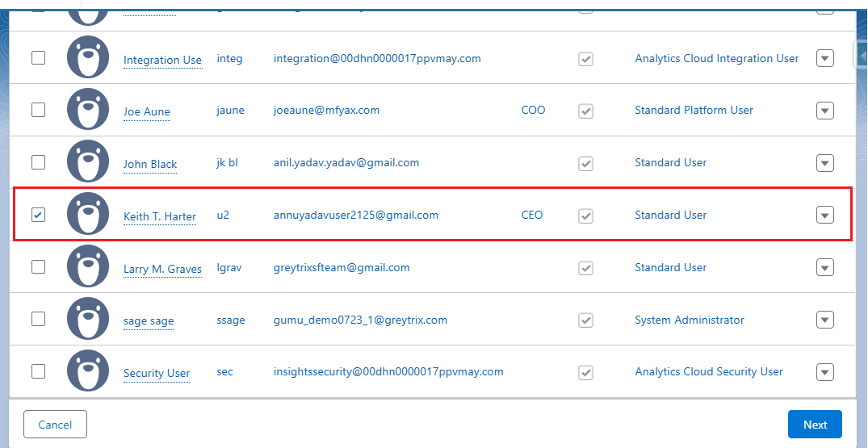This screenshot has height=448, width=868.
Task: Tick the checkbox for sage sage
Action: point(38,319)
